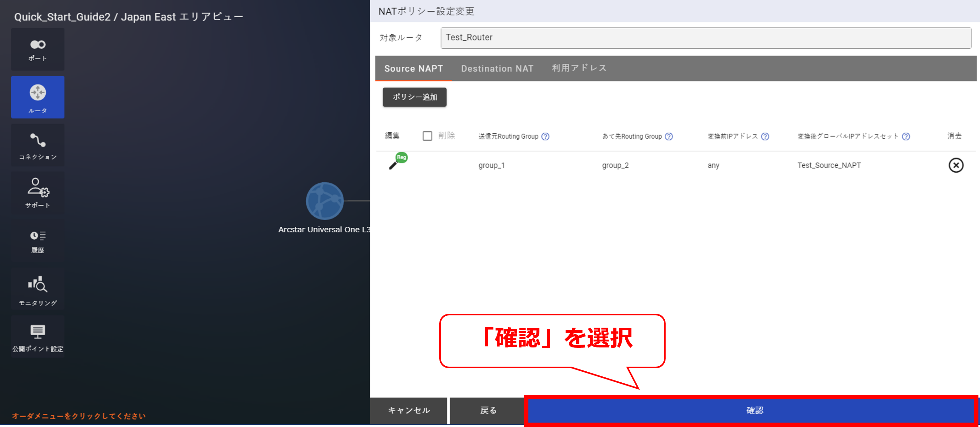Screen dimensions: 980x427
Task: Open the ポート (Port) sidebar icon
Action: click(x=38, y=49)
